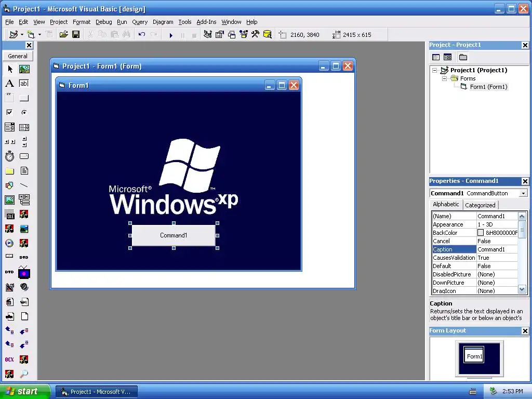
Task: Click the Save Project floppy icon
Action: coord(76,34)
